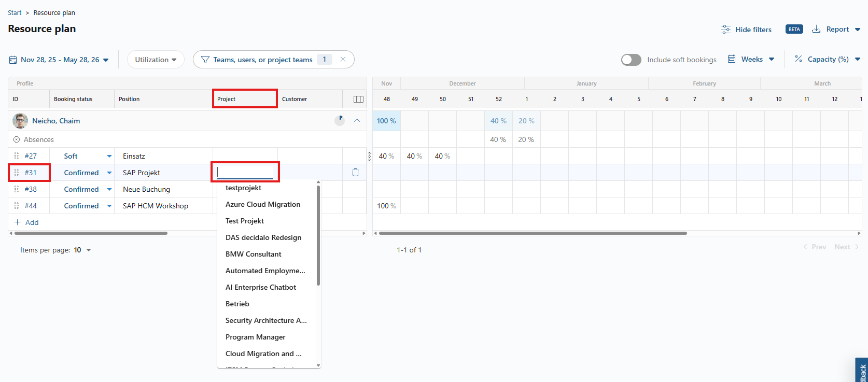Image resolution: width=868 pixels, height=382 pixels.
Task: Click the Project column header
Action: [245, 99]
